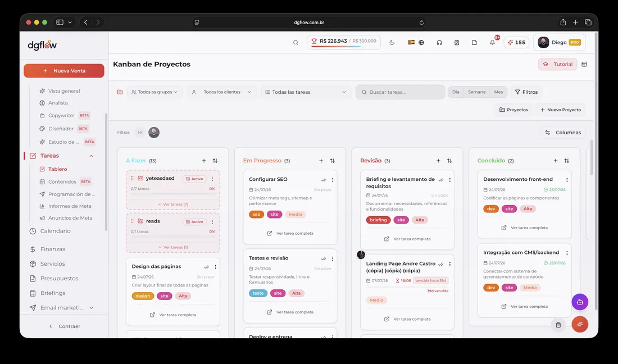Sort the Em Progresso column
This screenshot has width=618, height=364.
click(332, 161)
